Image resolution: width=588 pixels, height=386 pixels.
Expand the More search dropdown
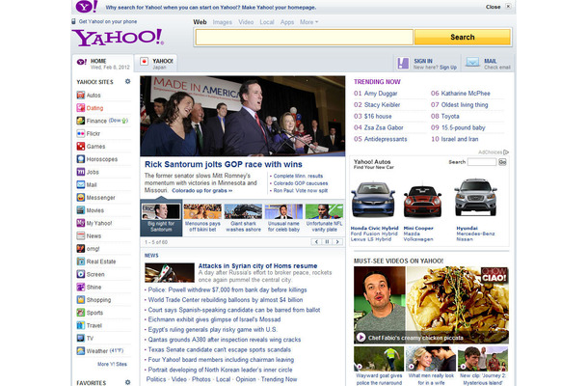[x=309, y=22]
